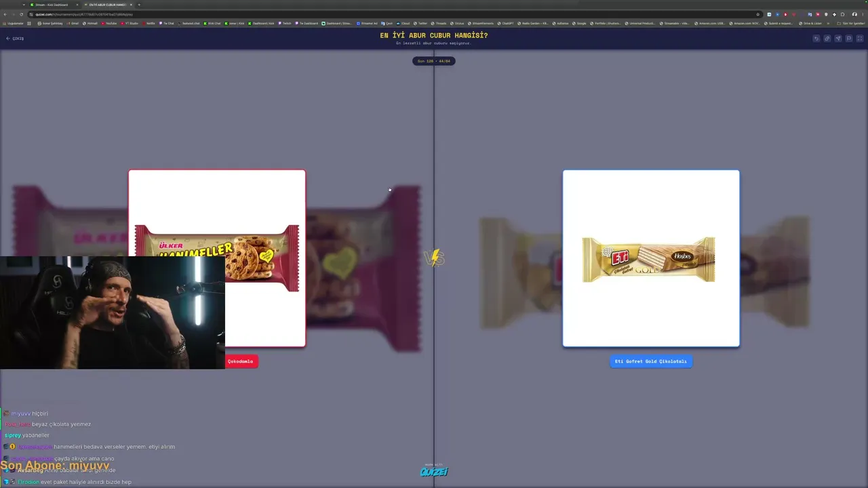
Task: Open the Hotmail bookmark
Action: click(90, 23)
